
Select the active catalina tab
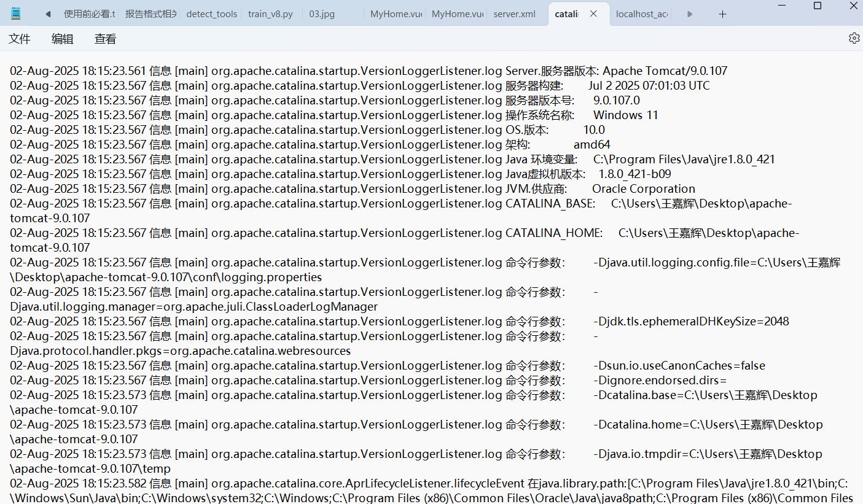pyautogui.click(x=567, y=14)
